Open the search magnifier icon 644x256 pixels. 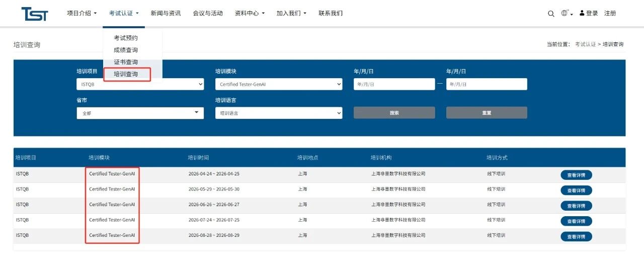[x=551, y=14]
